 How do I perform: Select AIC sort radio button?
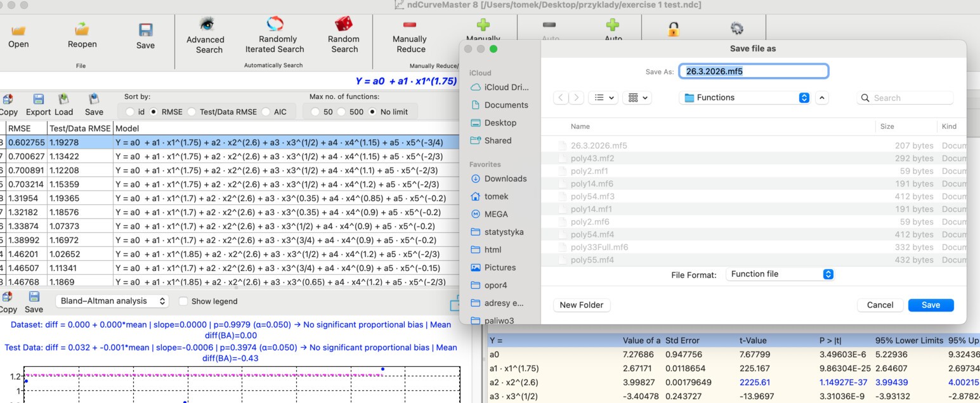[x=266, y=112]
